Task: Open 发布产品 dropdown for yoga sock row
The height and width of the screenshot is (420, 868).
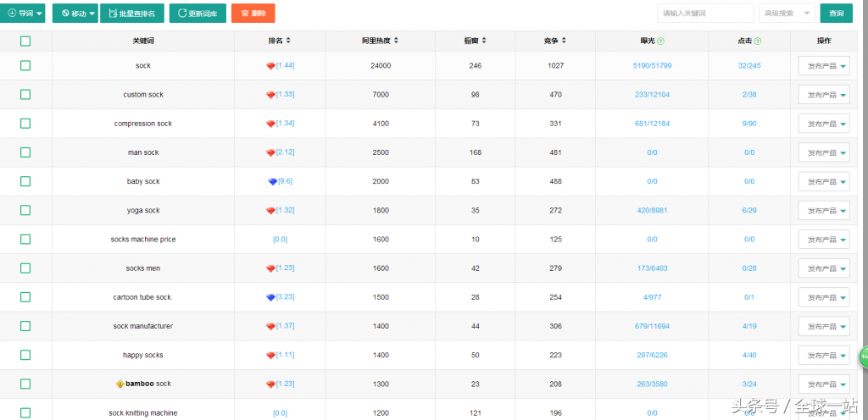Action: point(824,211)
